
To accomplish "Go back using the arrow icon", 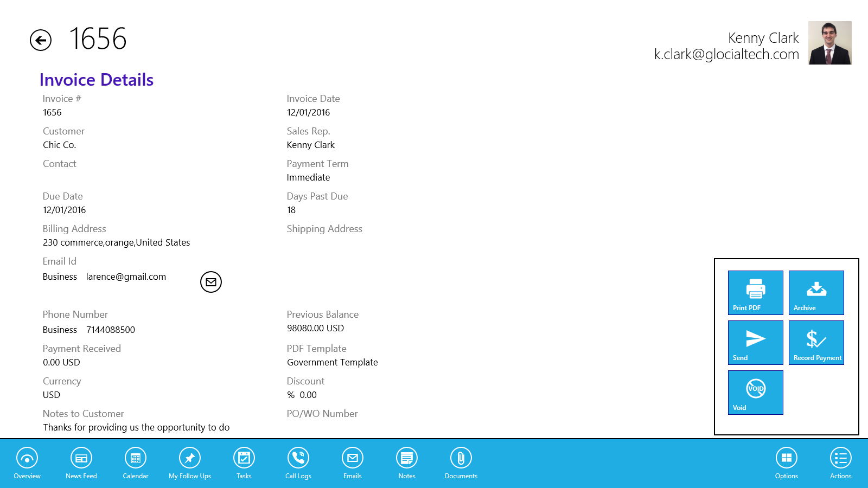I will click(x=41, y=40).
